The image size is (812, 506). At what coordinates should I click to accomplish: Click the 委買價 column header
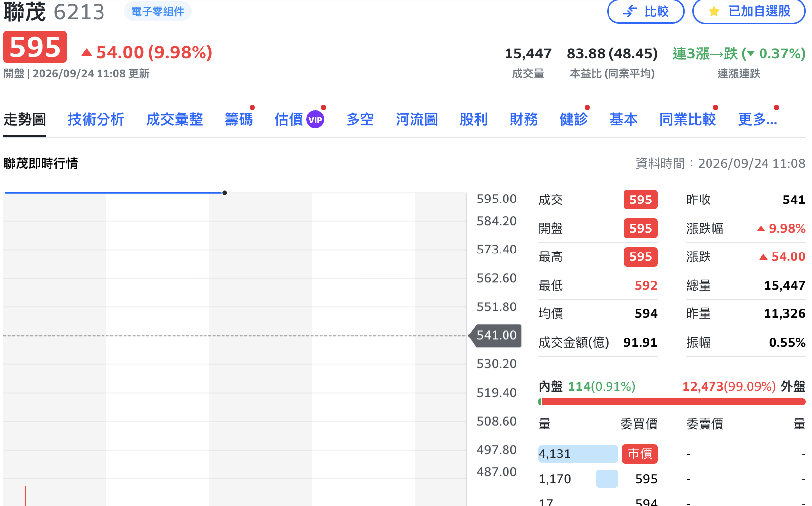639,424
